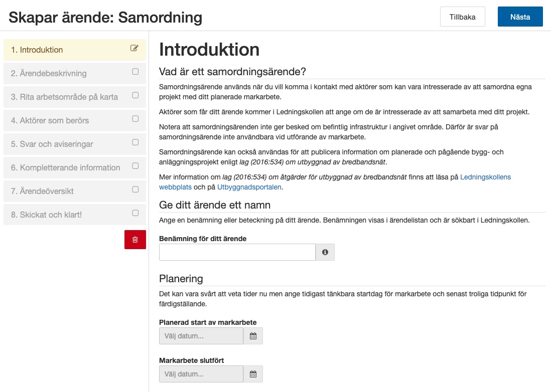Click the info icon beside the Benämning field
The width and height of the screenshot is (553, 392).
pos(325,252)
